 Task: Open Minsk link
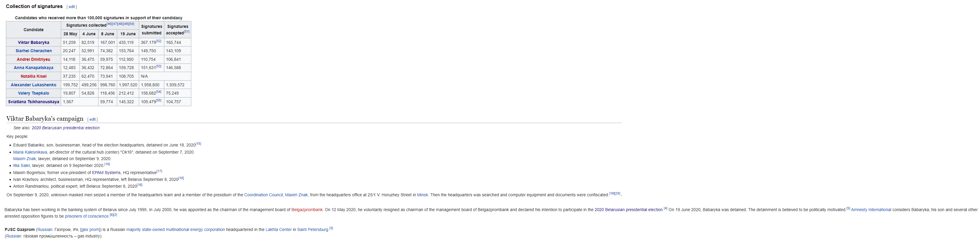pos(423,195)
